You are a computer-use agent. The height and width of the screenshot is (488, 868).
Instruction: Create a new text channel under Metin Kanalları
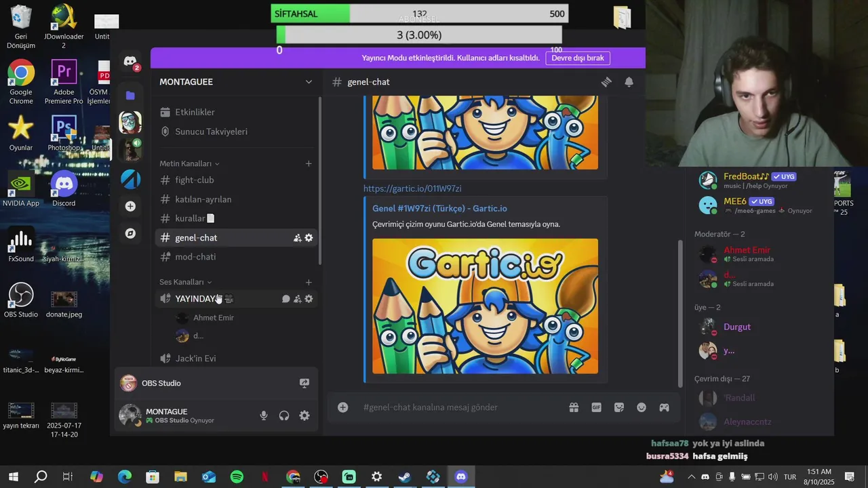tap(309, 163)
